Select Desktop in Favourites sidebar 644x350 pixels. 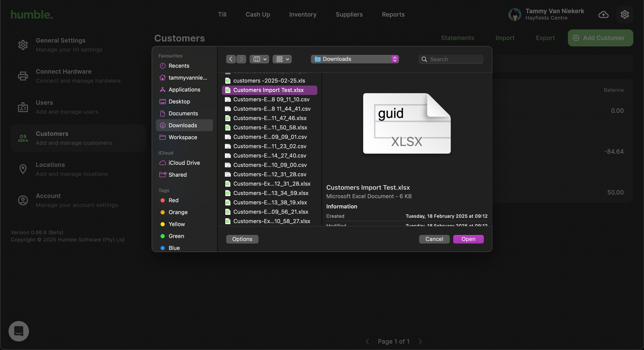tap(184, 102)
